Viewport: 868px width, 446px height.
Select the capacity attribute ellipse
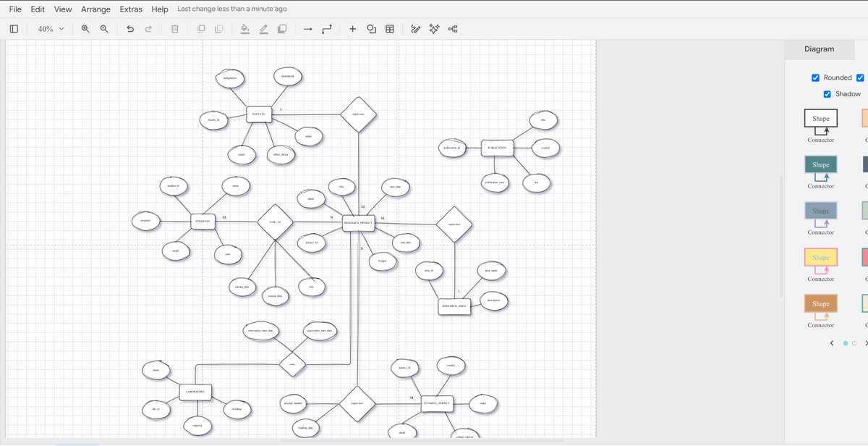(197, 426)
